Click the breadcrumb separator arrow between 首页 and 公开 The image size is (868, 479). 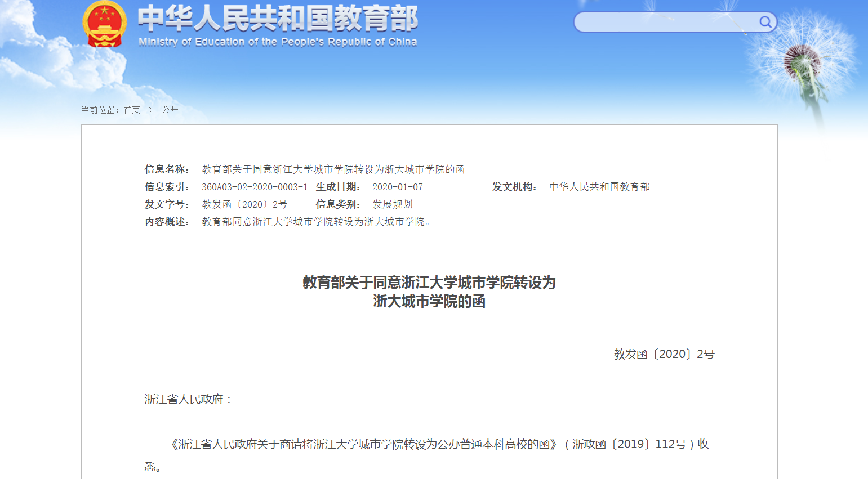point(151,110)
